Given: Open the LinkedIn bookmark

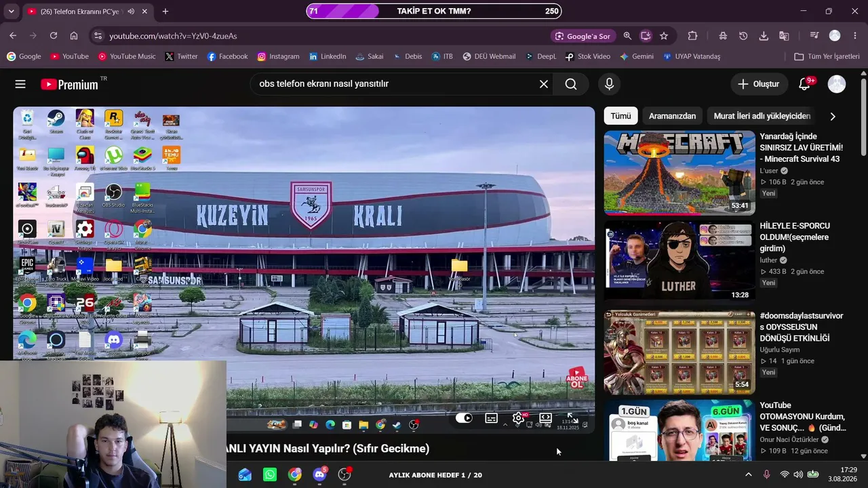Looking at the screenshot, I should pos(327,56).
